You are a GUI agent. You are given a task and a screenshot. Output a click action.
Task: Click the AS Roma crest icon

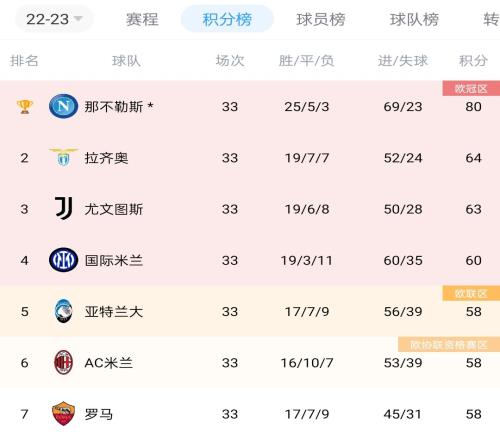click(x=63, y=414)
